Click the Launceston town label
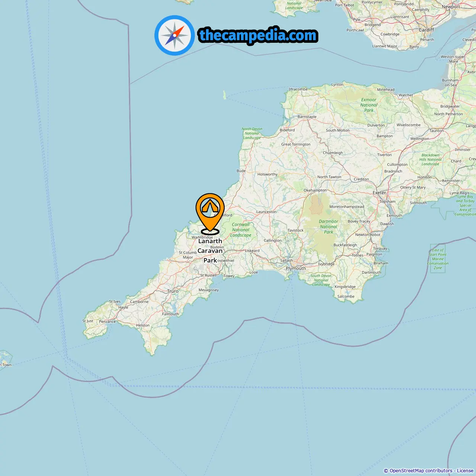Image resolution: width=476 pixels, height=476 pixels. (266, 212)
